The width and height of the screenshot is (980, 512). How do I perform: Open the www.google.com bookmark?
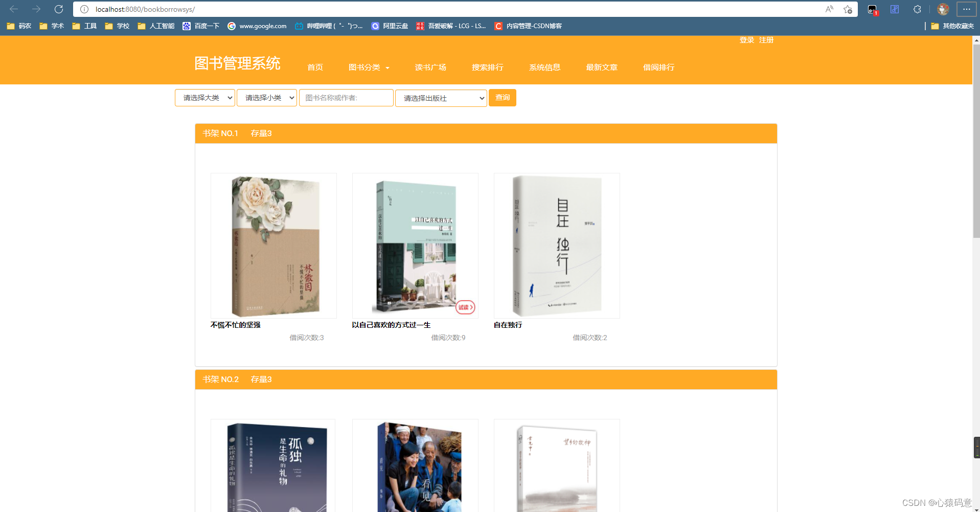257,26
